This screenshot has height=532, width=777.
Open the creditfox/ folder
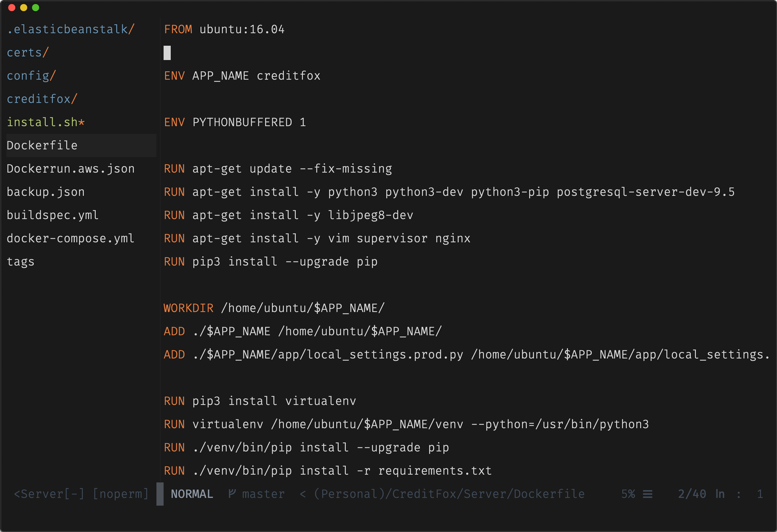42,99
